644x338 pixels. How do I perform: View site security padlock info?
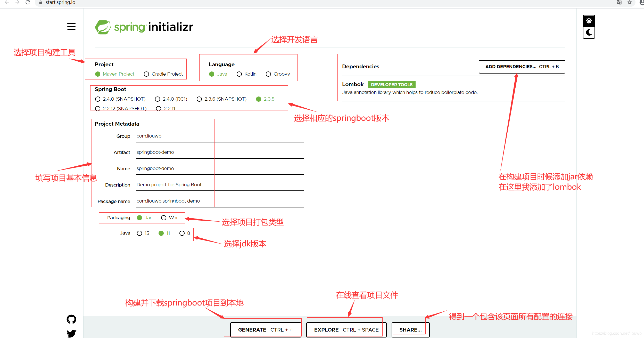pyautogui.click(x=40, y=2)
